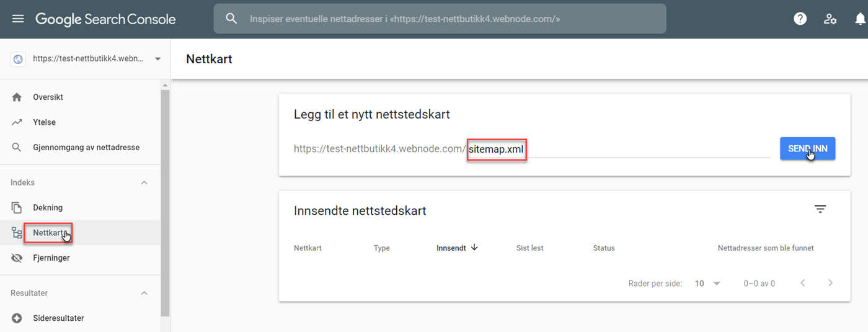Select Nettkart in sidebar

(48, 233)
